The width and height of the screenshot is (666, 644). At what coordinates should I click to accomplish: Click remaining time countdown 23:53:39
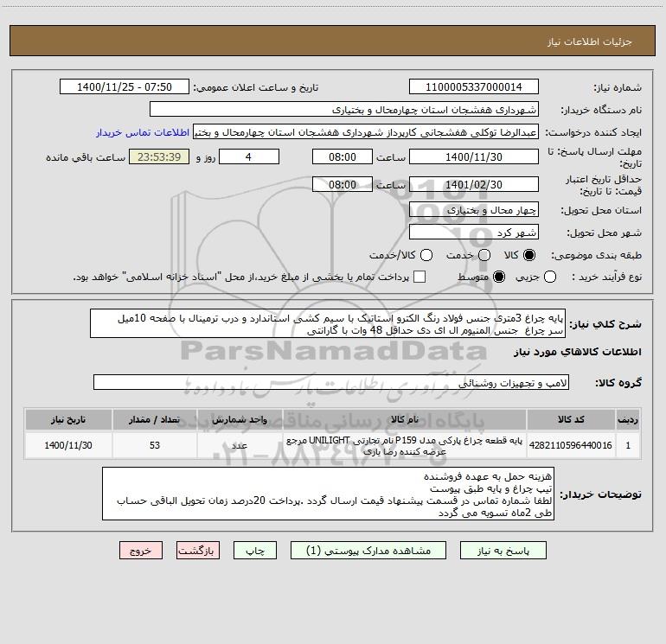pos(159,156)
